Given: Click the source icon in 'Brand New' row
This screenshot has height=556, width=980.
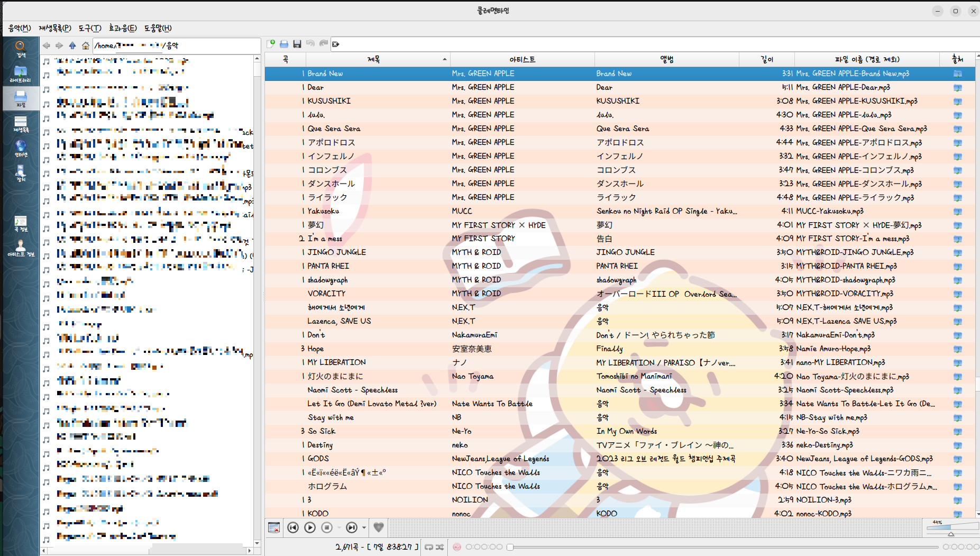Looking at the screenshot, I should point(957,74).
